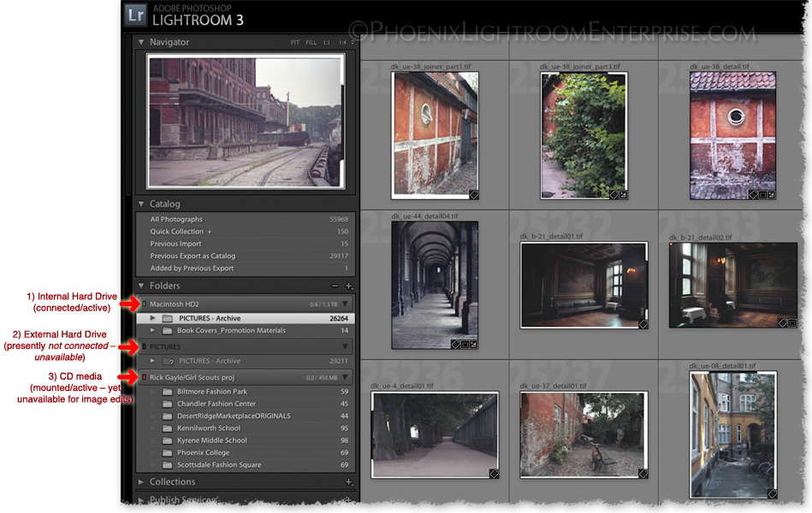Click the crop badge on dk_b-21_detail02.tif
812x513 pixels.
point(791,323)
